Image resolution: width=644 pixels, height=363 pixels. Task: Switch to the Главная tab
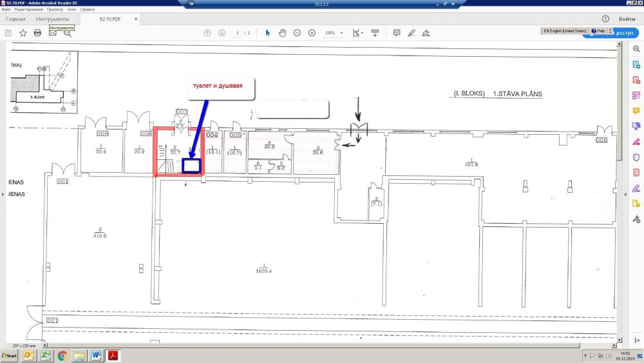(x=15, y=19)
